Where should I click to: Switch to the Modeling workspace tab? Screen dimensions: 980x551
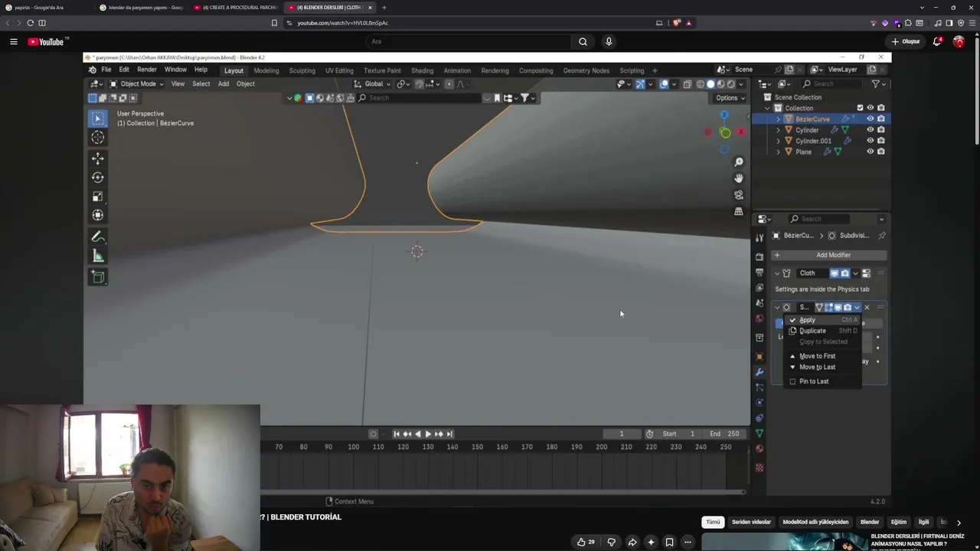coord(266,70)
